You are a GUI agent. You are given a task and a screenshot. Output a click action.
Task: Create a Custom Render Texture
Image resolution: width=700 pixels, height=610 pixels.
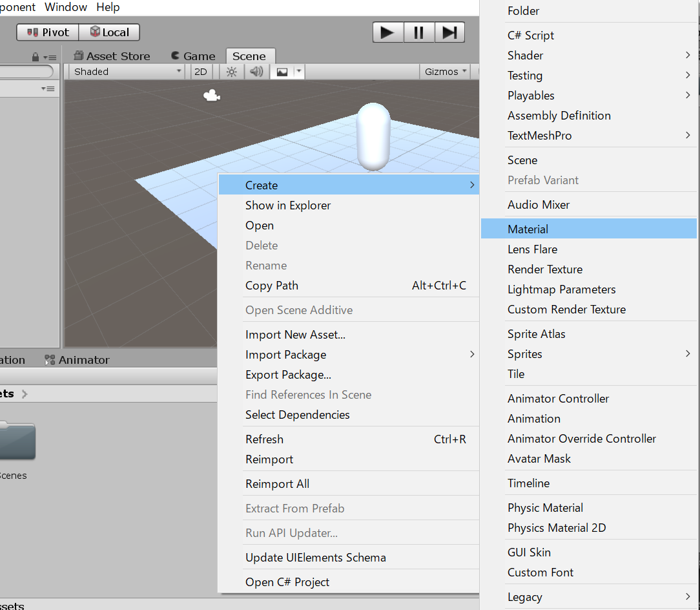589,310
